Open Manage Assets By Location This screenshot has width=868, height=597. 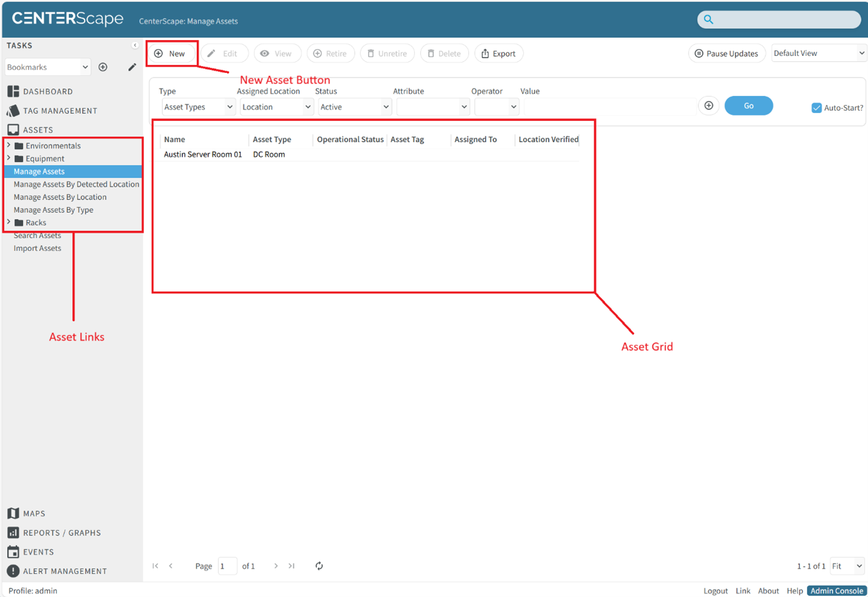[x=60, y=197]
